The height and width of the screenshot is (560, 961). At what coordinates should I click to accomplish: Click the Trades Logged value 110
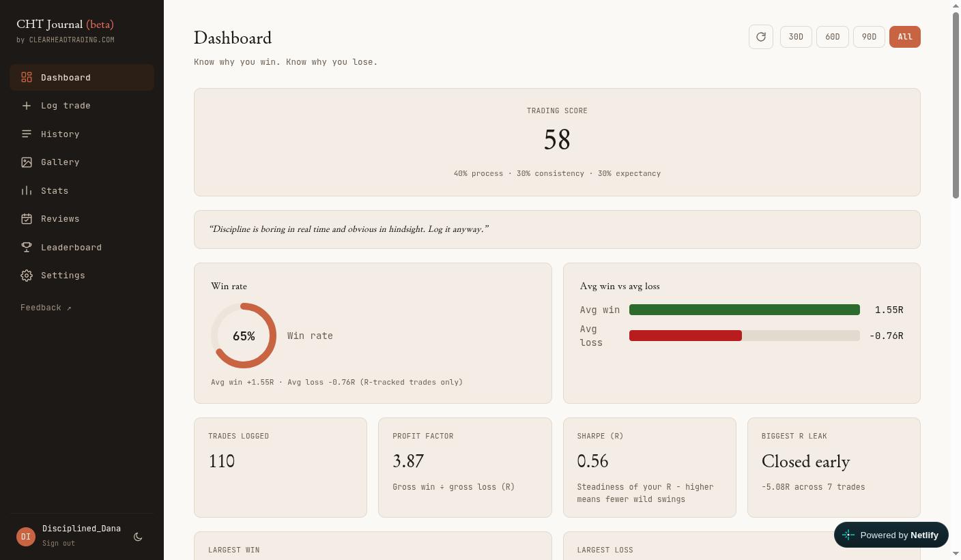coord(222,462)
